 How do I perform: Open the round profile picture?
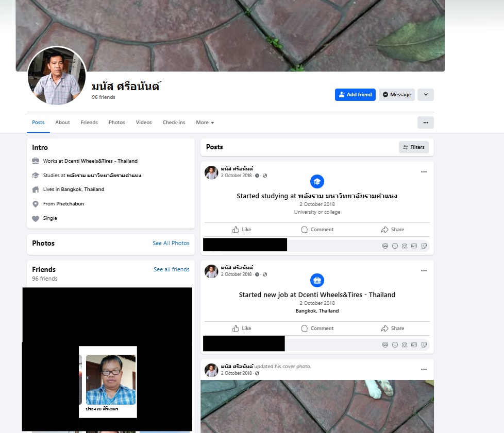click(57, 76)
